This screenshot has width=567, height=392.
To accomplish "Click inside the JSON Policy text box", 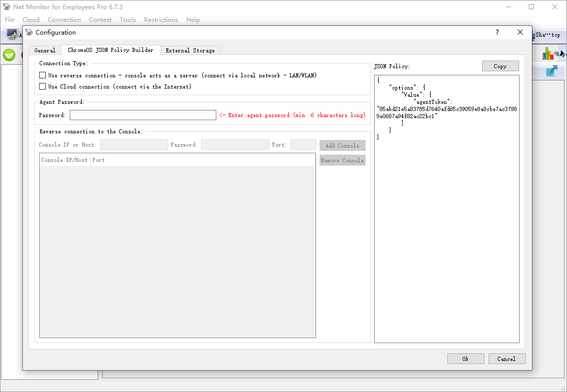I will (446, 209).
